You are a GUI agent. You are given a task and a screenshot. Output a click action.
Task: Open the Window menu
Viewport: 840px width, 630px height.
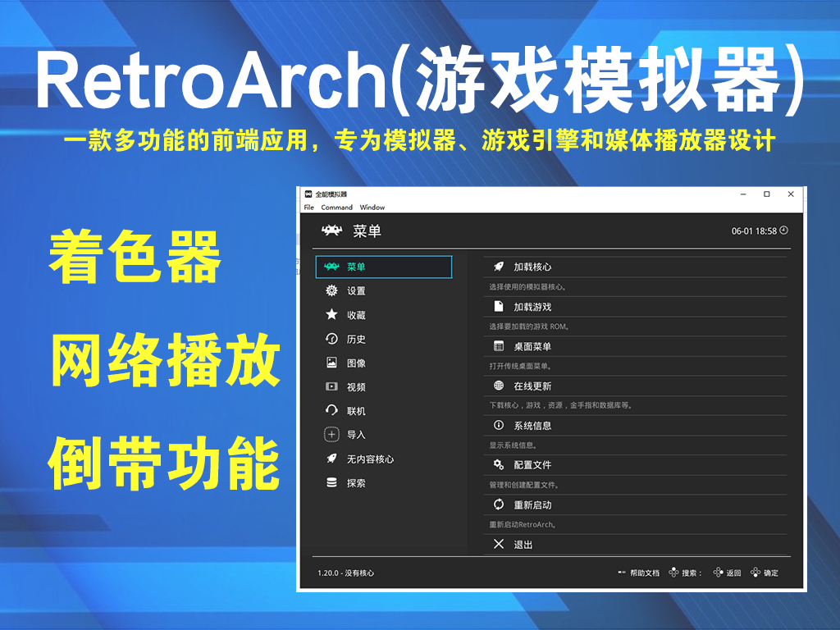click(x=372, y=208)
